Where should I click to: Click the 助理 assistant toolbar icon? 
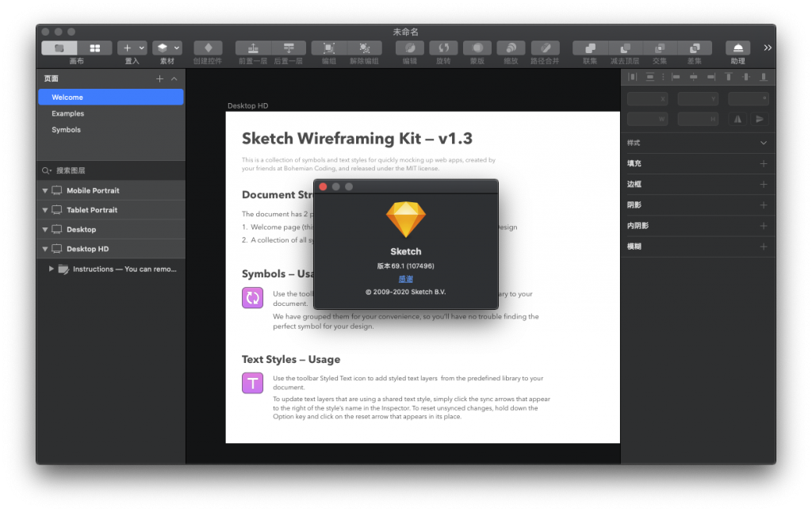point(738,48)
